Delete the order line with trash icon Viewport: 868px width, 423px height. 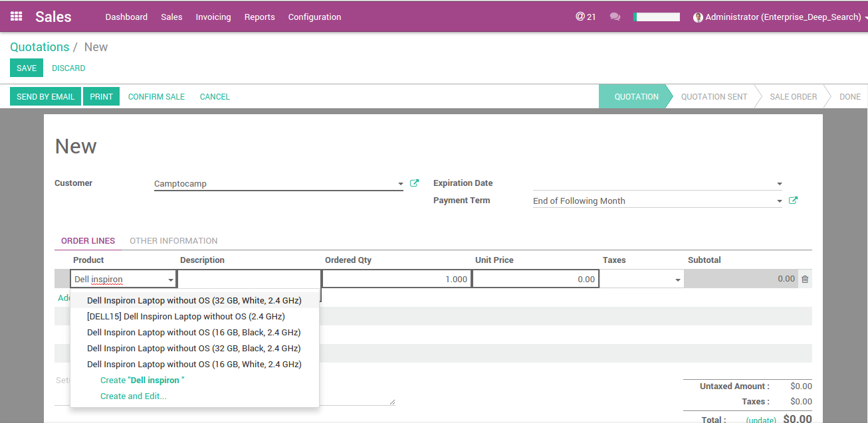click(x=805, y=280)
